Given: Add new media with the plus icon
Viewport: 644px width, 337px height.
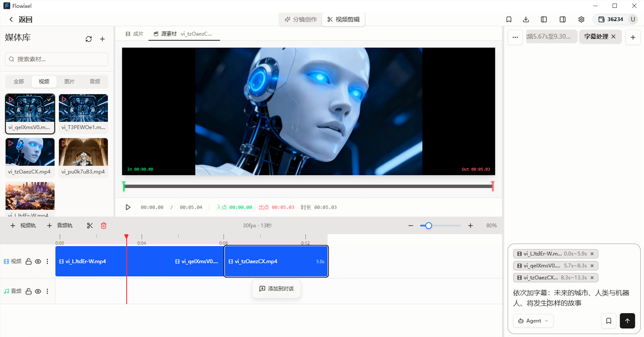Looking at the screenshot, I should (102, 39).
